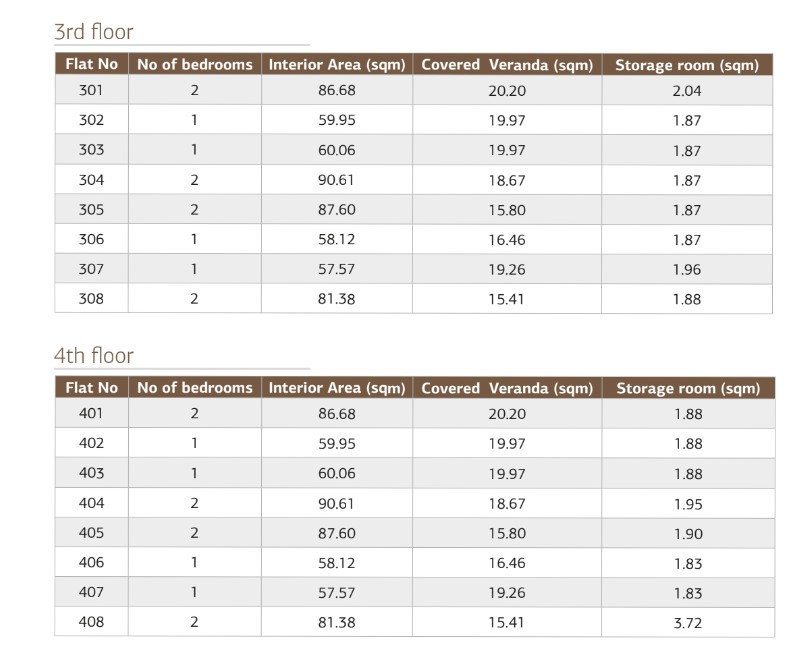811x661 pixels.
Task: Select veranda value 16.46 for flat 406
Action: 507,563
